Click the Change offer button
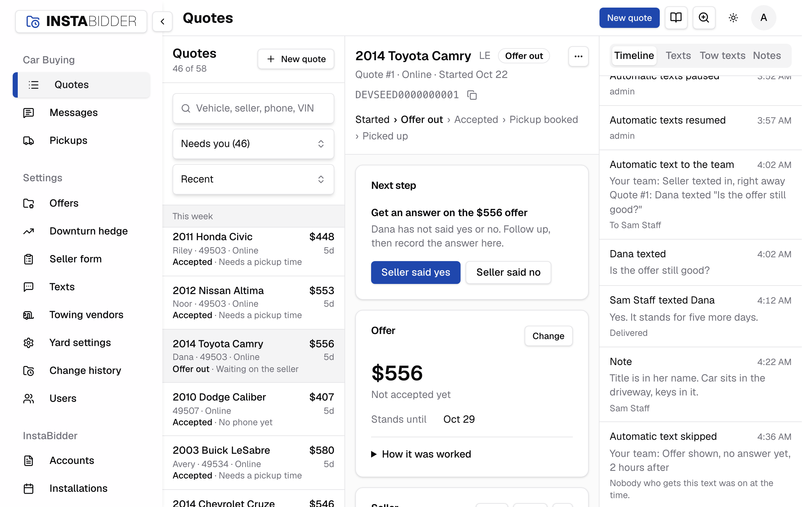This screenshot has width=812, height=507. 548,336
